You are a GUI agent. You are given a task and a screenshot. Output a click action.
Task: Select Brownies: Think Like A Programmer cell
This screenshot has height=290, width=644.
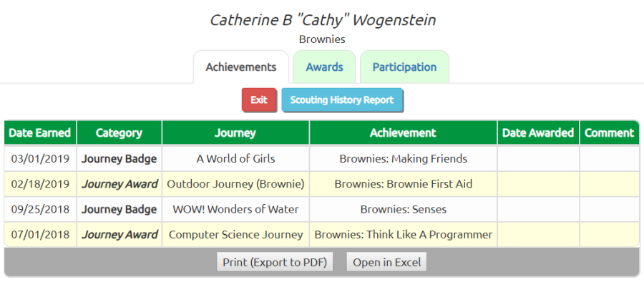(x=403, y=235)
